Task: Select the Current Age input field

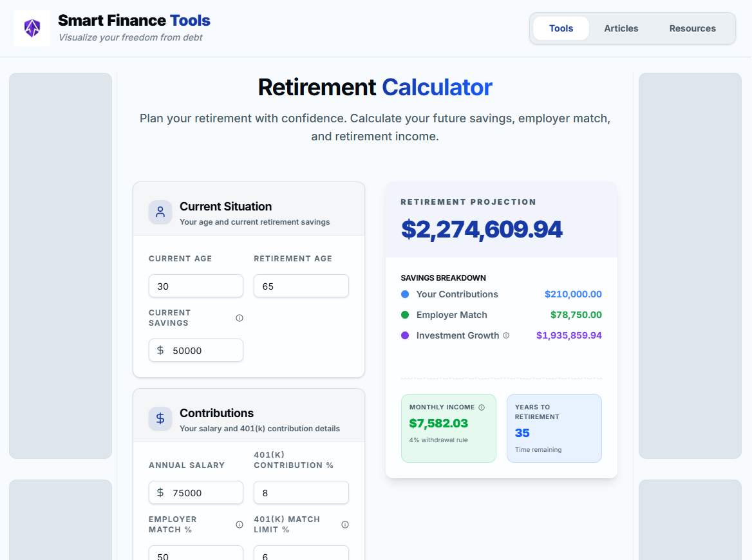Action: 196,286
